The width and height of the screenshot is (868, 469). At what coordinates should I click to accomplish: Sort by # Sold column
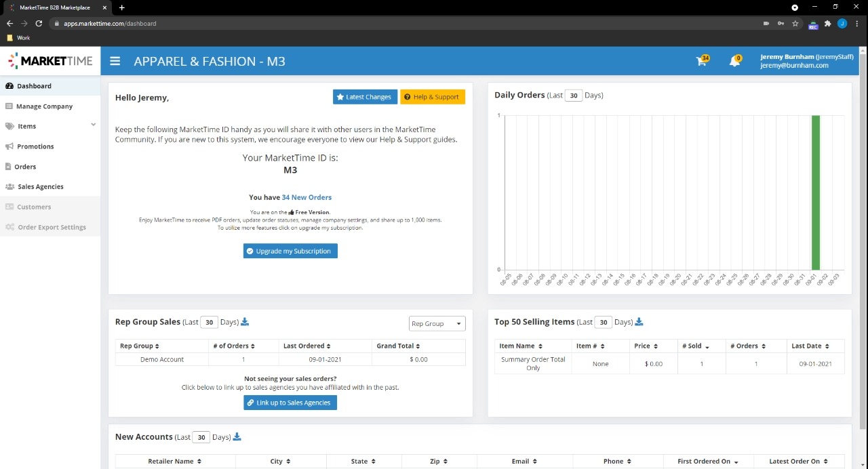pos(701,346)
